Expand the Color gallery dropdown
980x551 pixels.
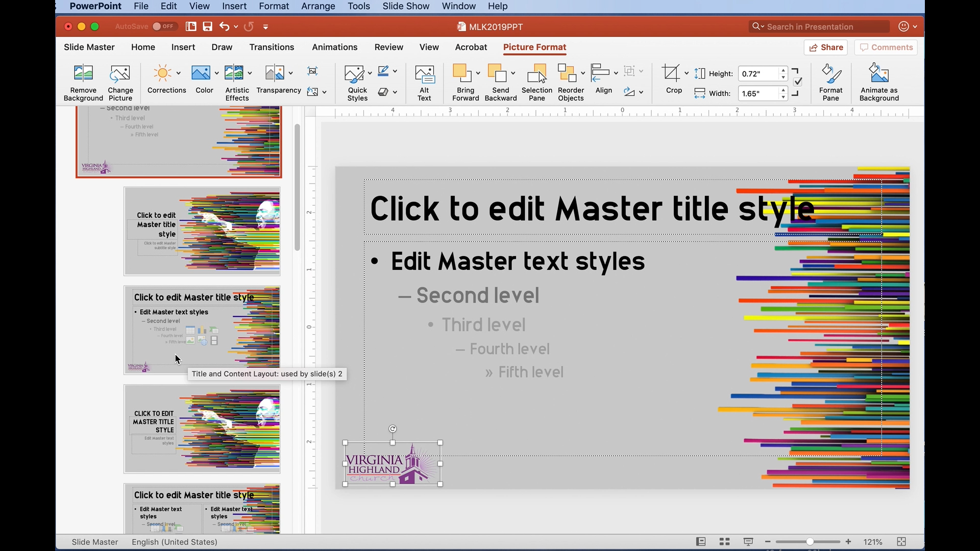coord(216,73)
